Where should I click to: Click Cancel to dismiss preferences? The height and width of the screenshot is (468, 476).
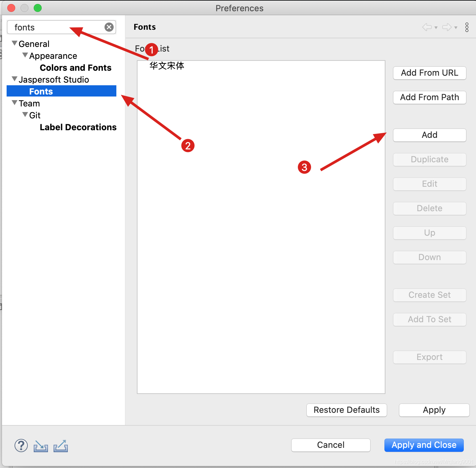[x=331, y=445]
